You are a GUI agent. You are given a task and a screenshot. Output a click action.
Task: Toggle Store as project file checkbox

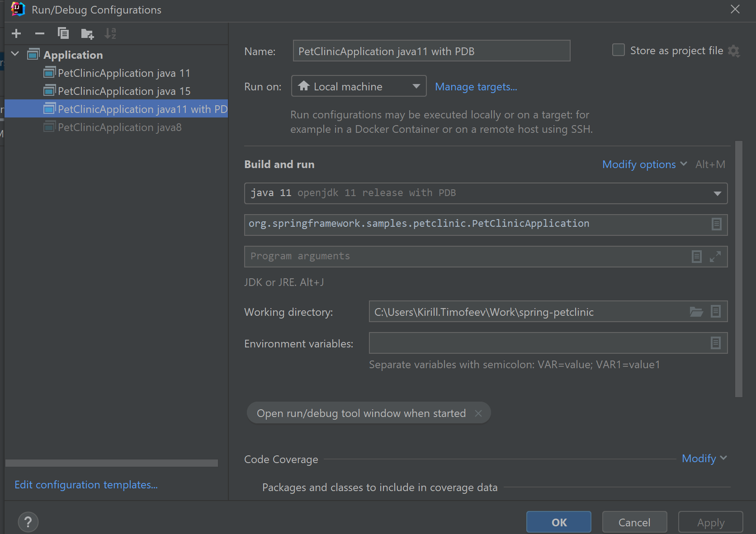point(619,50)
